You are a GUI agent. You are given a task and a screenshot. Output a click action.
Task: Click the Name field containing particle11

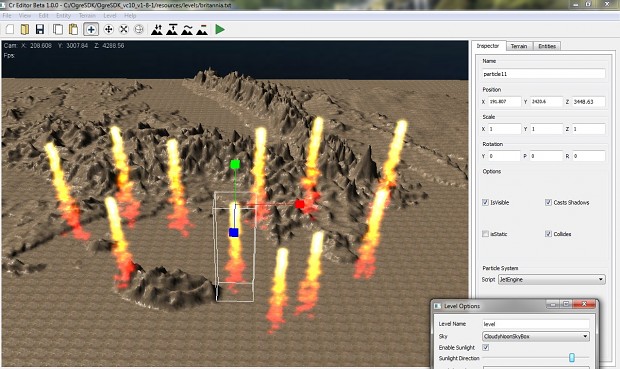click(544, 74)
